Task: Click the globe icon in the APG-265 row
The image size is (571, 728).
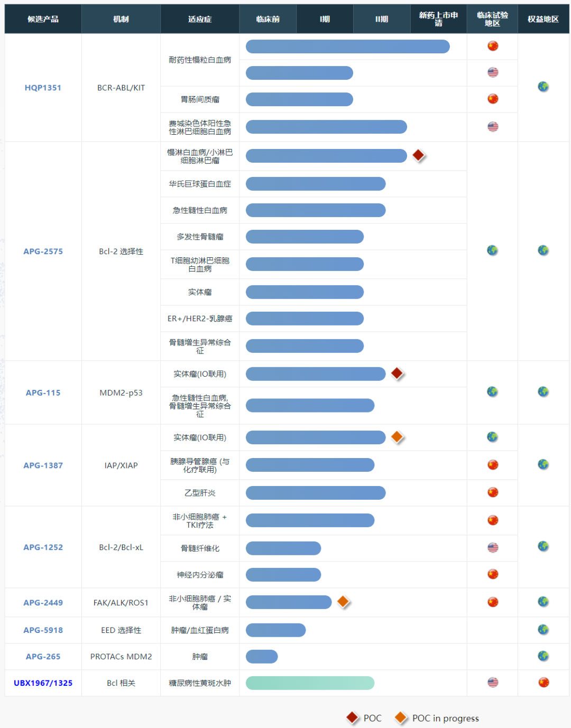Action: click(543, 656)
